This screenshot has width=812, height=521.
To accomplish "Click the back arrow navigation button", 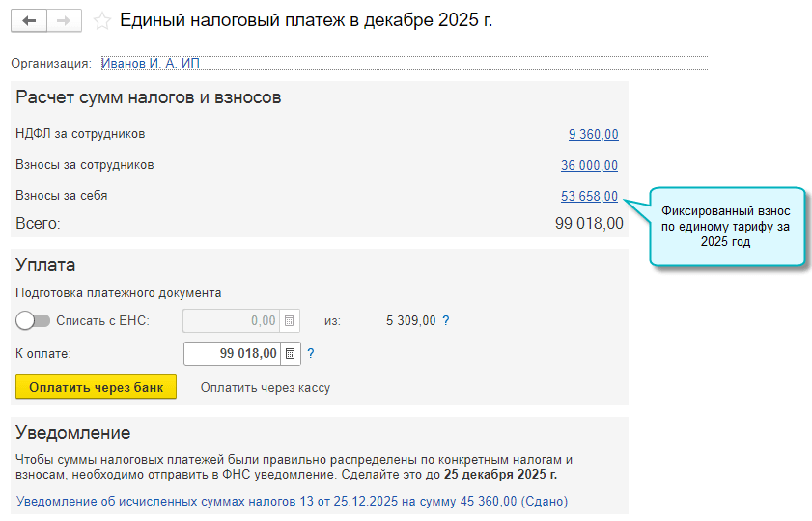I will pos(28,20).
